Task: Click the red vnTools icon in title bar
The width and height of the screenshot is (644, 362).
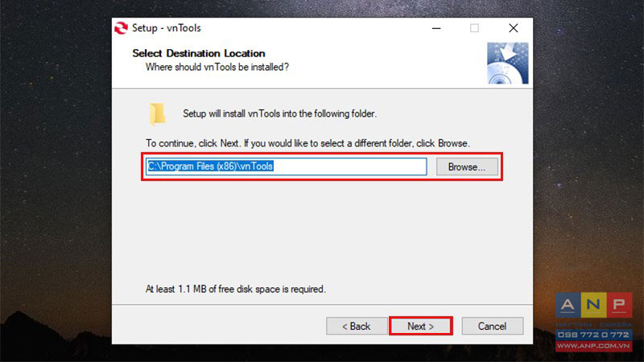Action: 121,28
